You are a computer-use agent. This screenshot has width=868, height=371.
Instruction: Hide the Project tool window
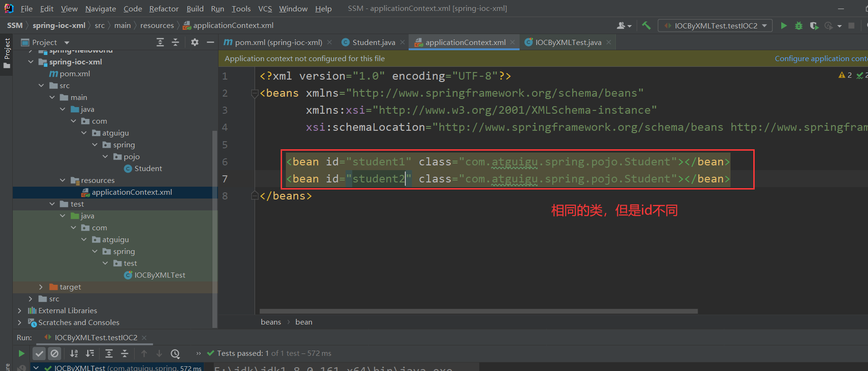pyautogui.click(x=210, y=42)
